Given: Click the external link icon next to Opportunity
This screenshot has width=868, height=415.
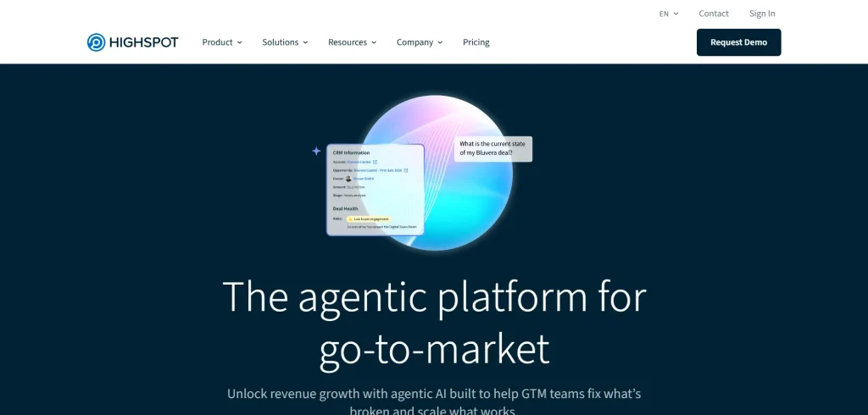Looking at the screenshot, I should click(x=405, y=170).
